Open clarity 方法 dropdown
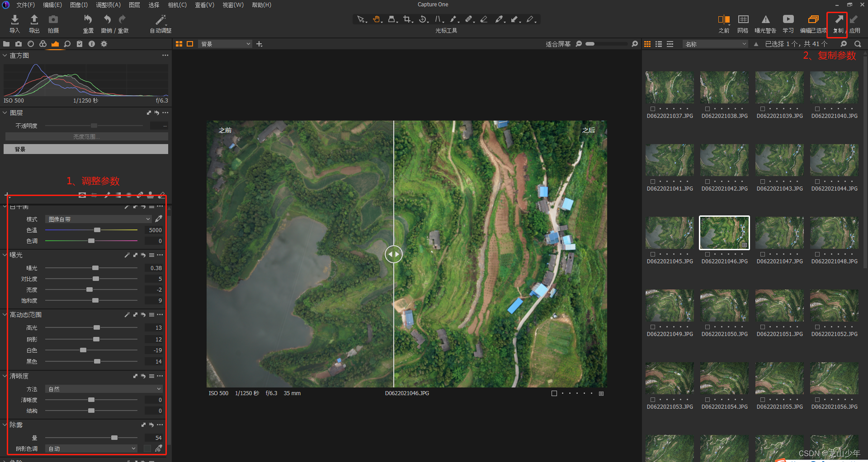 104,389
